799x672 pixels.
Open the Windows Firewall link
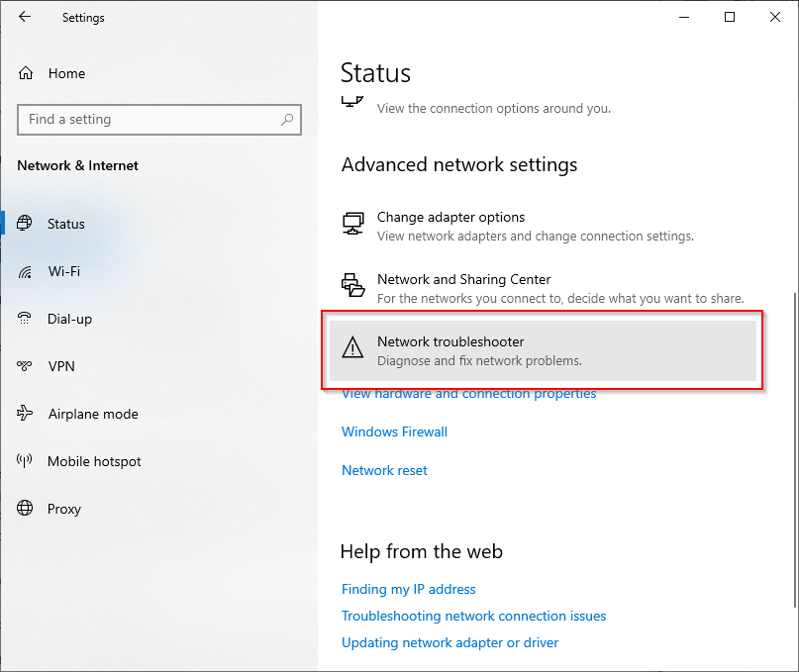click(x=394, y=432)
